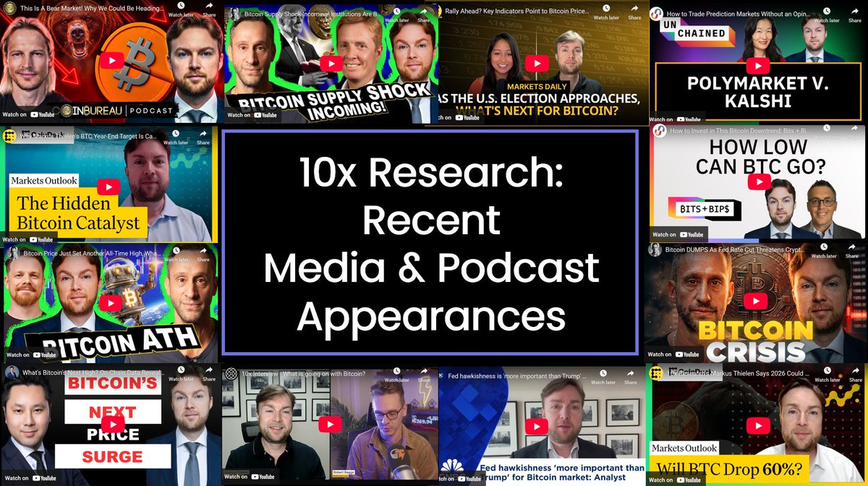The width and height of the screenshot is (868, 486).
Task: Open the channel avatar on the "What's Bitcoin's Next High?" video
Action: [x=11, y=372]
